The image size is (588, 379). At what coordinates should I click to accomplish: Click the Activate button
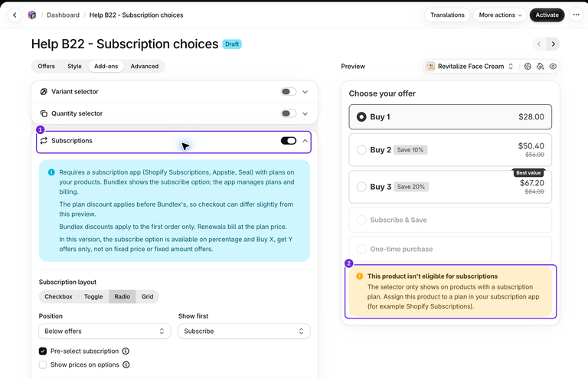(x=547, y=15)
